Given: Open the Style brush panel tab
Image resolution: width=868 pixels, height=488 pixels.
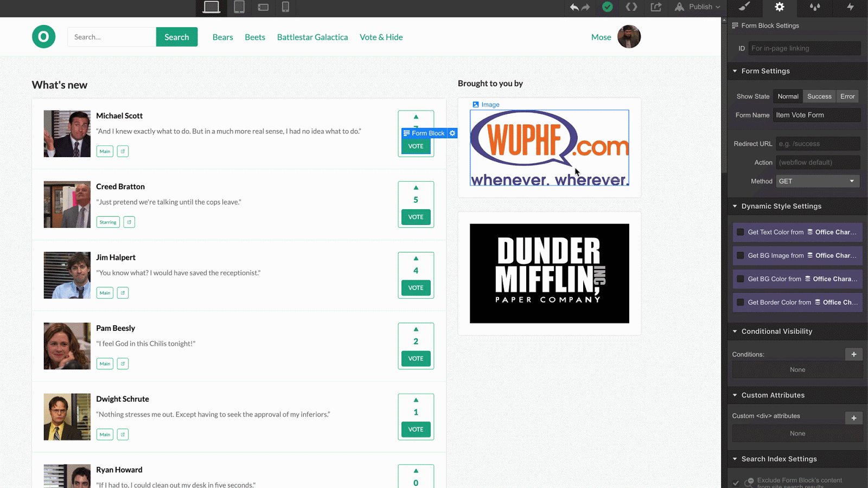Looking at the screenshot, I should click(745, 7).
